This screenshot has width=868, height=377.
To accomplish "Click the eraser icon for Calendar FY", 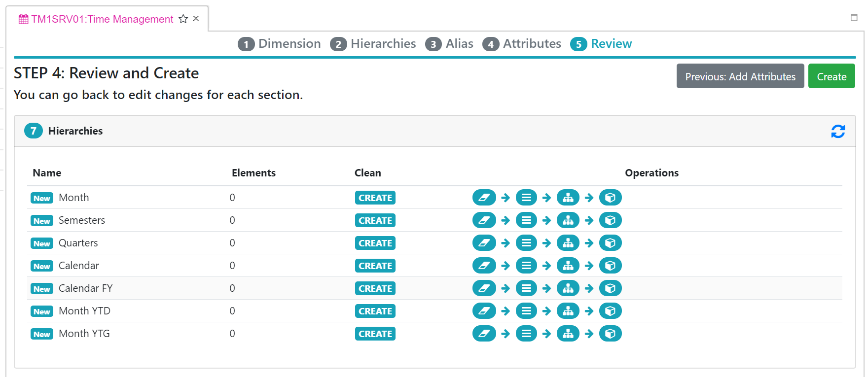I will [484, 288].
